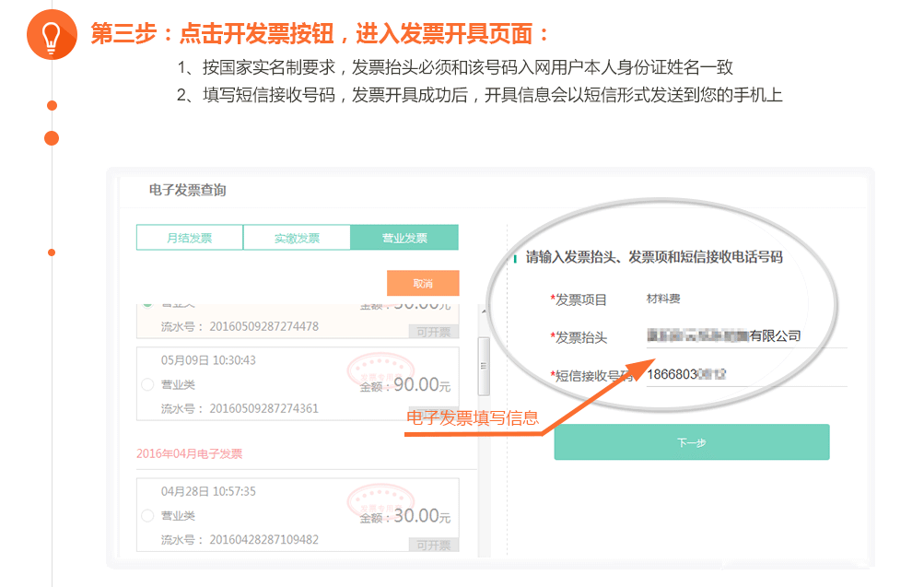Switch to the 月结发票 tab
This screenshot has width=924, height=587.
pyautogui.click(x=190, y=238)
